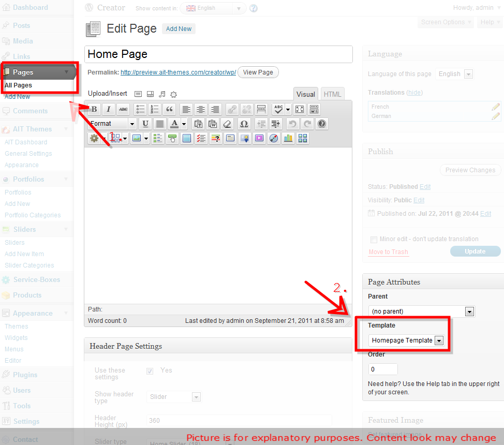This screenshot has height=445, width=504.
Task: Select the strikethrough tool
Action: pyautogui.click(x=124, y=109)
